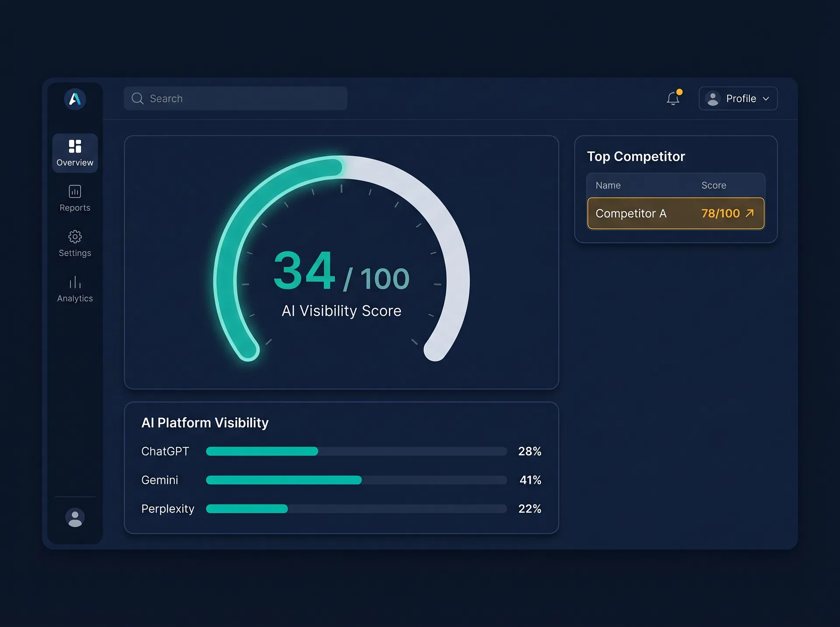Click the search magnifier icon
The width and height of the screenshot is (840, 627).
coord(137,98)
